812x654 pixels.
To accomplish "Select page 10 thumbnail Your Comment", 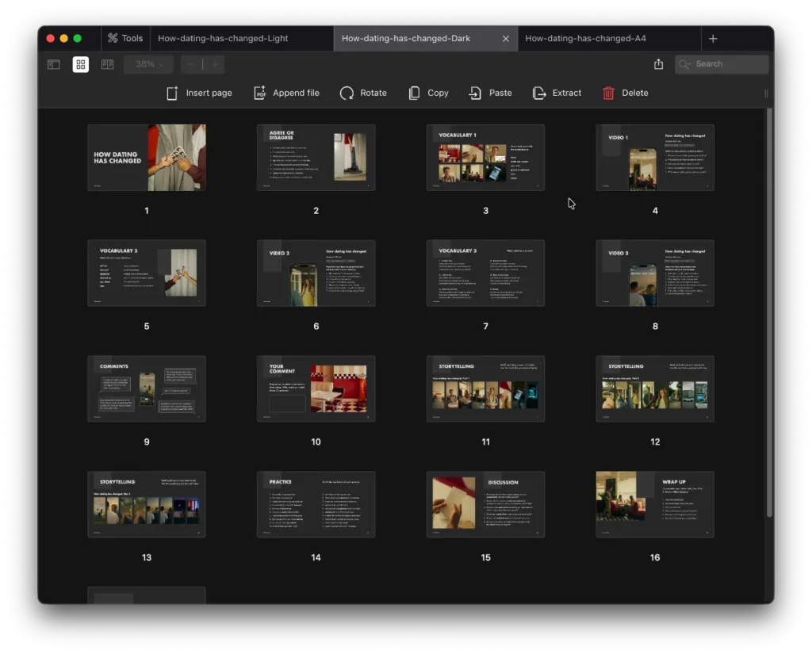I will (x=316, y=388).
